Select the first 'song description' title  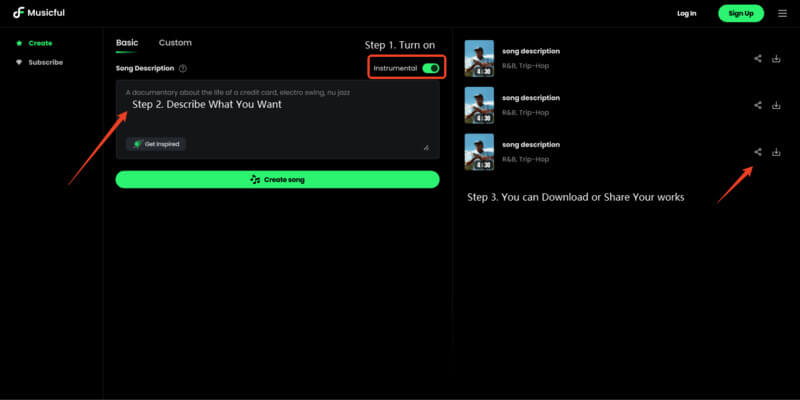coord(531,51)
